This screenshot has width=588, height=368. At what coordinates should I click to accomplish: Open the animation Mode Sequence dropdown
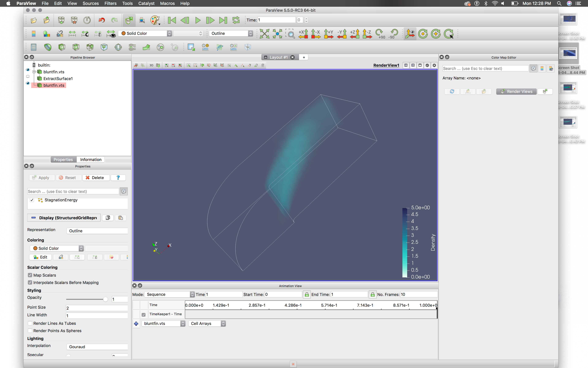coord(170,294)
